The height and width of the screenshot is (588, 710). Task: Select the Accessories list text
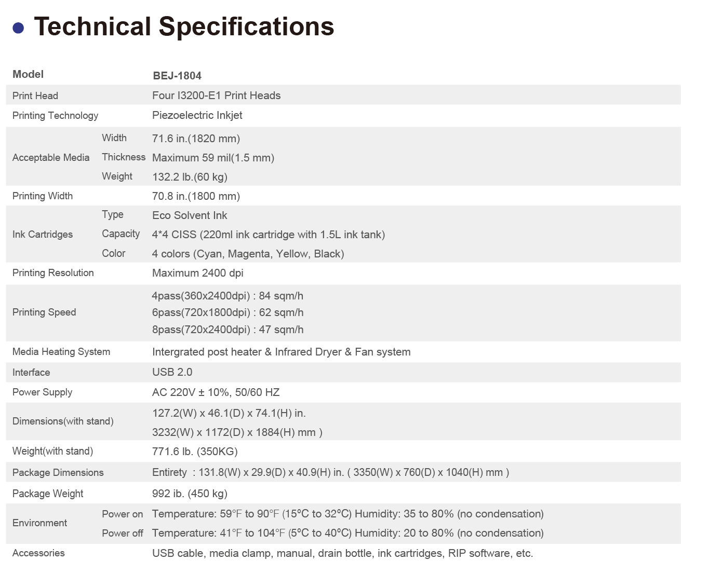[342, 553]
